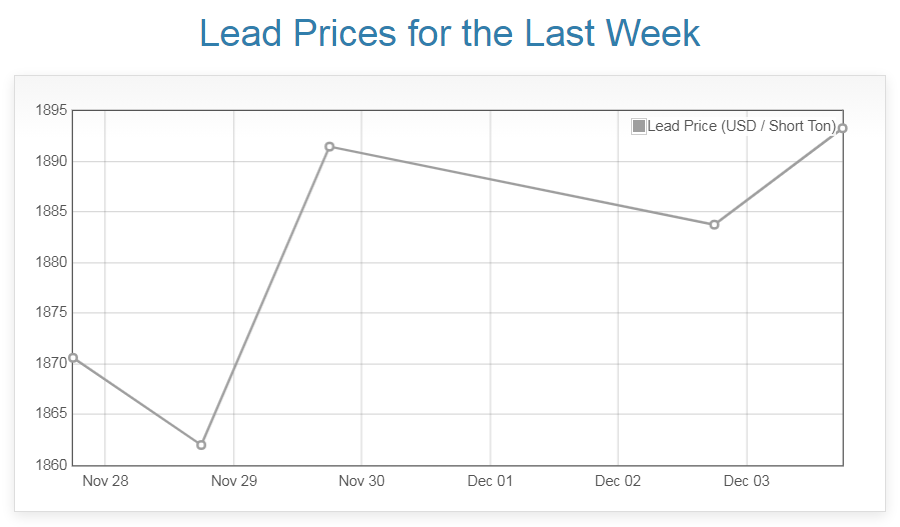900x527 pixels.
Task: Select the Dec 03 date label
Action: (x=746, y=481)
